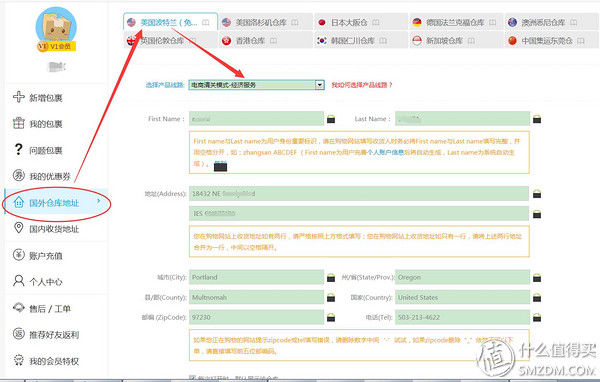Image resolution: width=600 pixels, height=382 pixels.
Task: Click the second address line field
Action: tap(359, 214)
